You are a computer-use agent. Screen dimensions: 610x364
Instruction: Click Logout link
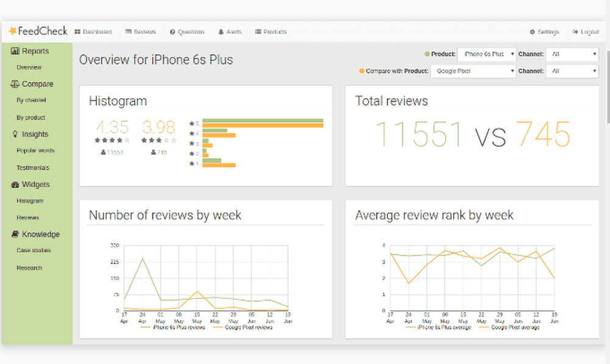[x=586, y=32]
